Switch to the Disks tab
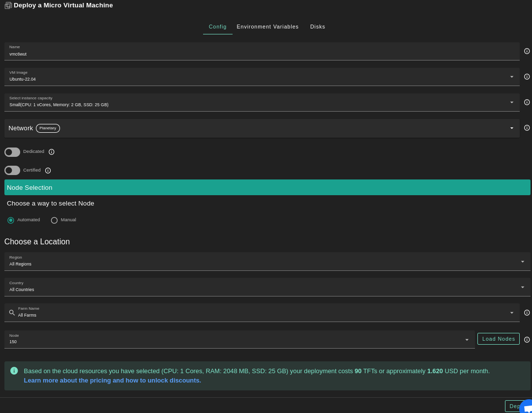 [x=318, y=27]
